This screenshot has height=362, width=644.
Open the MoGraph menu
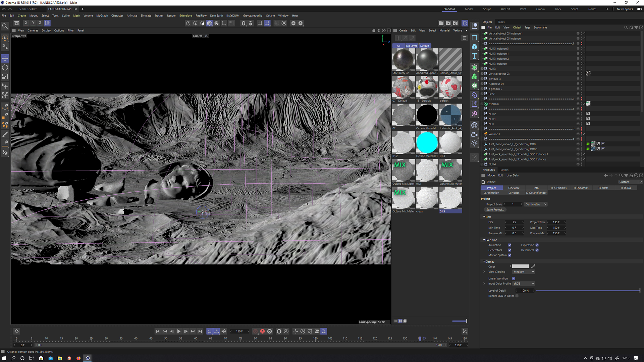tap(102, 16)
